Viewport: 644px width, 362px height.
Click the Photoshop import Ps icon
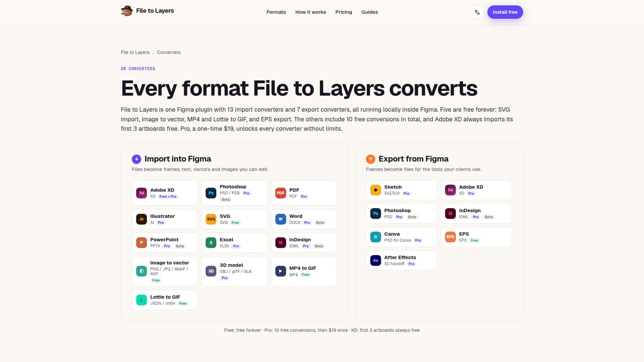(211, 193)
